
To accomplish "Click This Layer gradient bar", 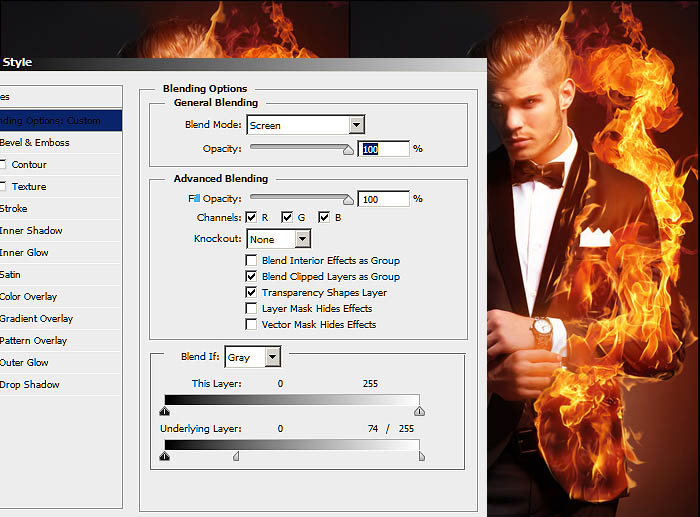I will (292, 399).
